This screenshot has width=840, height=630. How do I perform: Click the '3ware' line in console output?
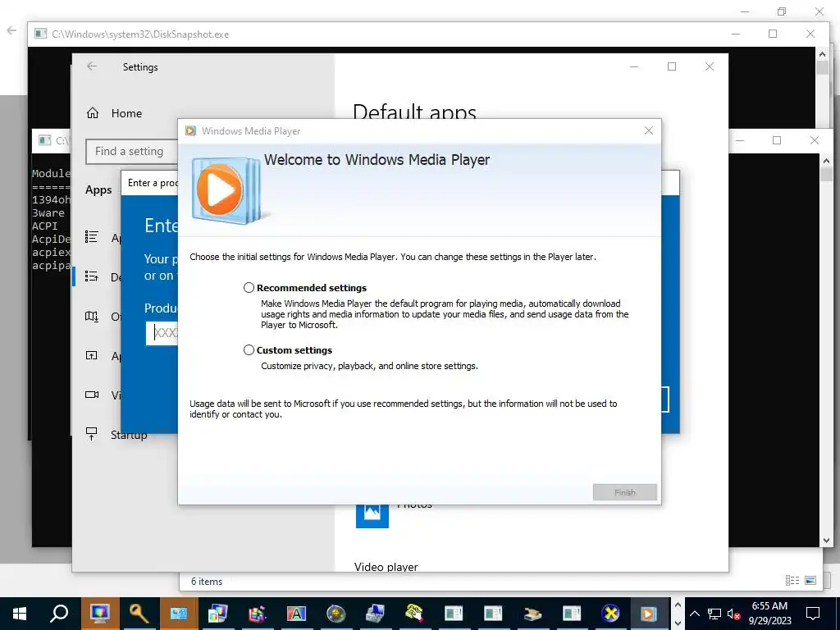(x=48, y=212)
